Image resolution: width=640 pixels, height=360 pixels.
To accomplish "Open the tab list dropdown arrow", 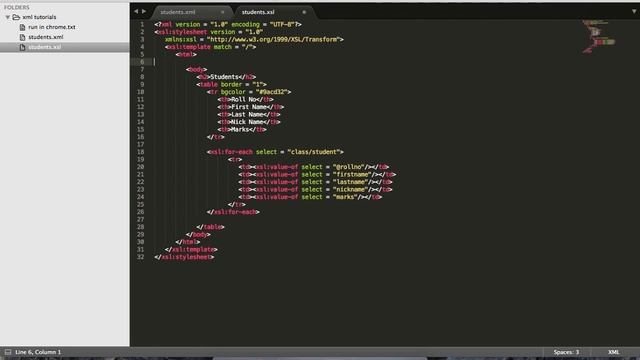I will coord(634,11).
